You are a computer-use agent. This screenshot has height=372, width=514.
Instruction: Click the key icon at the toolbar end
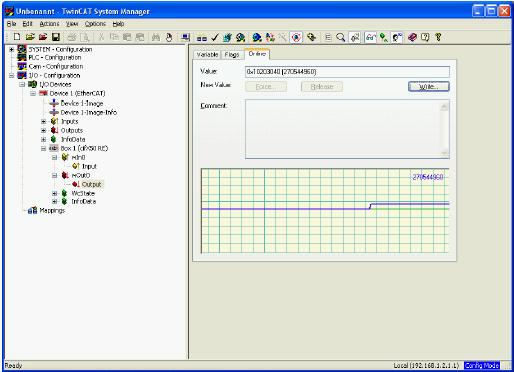(438, 37)
